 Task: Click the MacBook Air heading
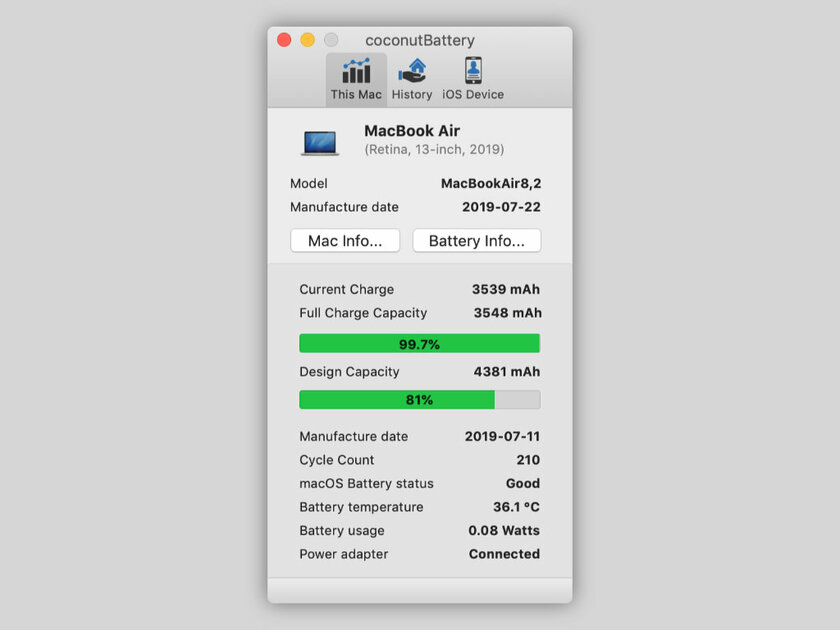point(412,131)
